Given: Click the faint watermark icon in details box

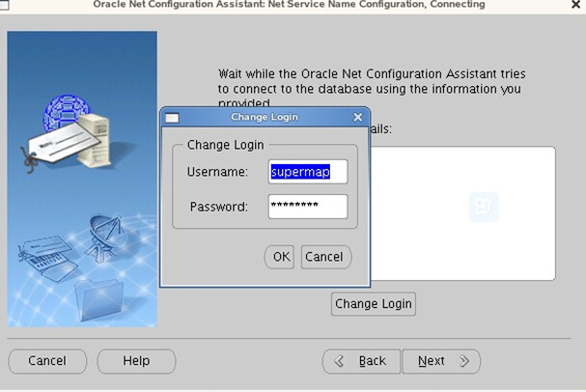Looking at the screenshot, I should pyautogui.click(x=484, y=207).
